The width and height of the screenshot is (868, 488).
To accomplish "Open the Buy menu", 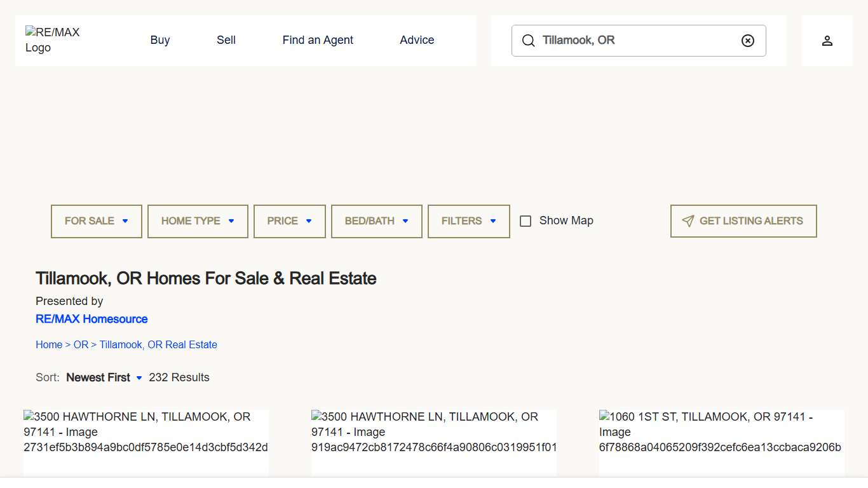I will (160, 40).
